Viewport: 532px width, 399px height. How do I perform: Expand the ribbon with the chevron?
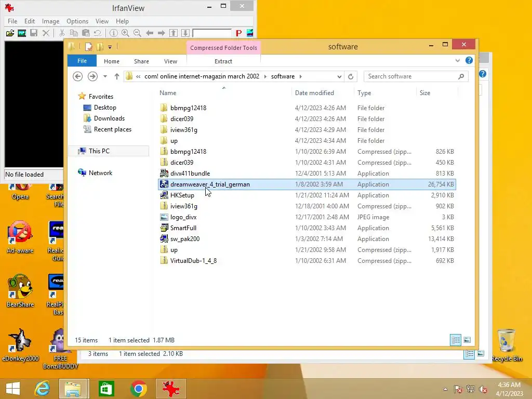458,61
